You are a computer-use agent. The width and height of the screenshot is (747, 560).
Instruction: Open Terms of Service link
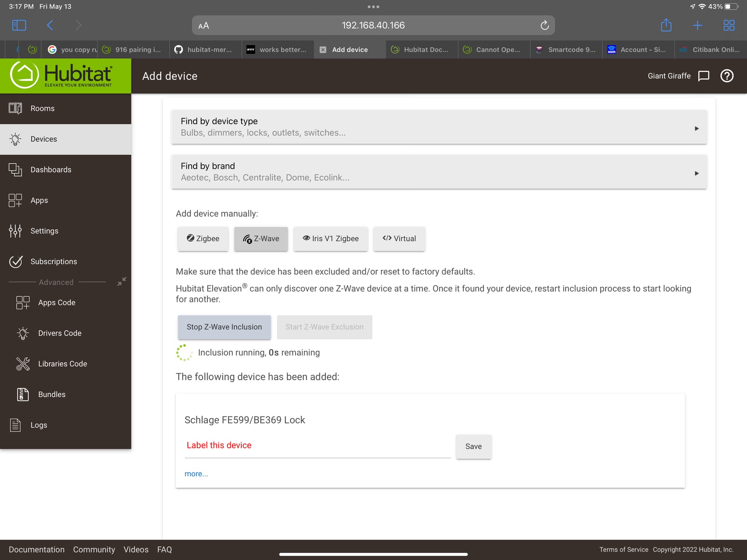624,549
